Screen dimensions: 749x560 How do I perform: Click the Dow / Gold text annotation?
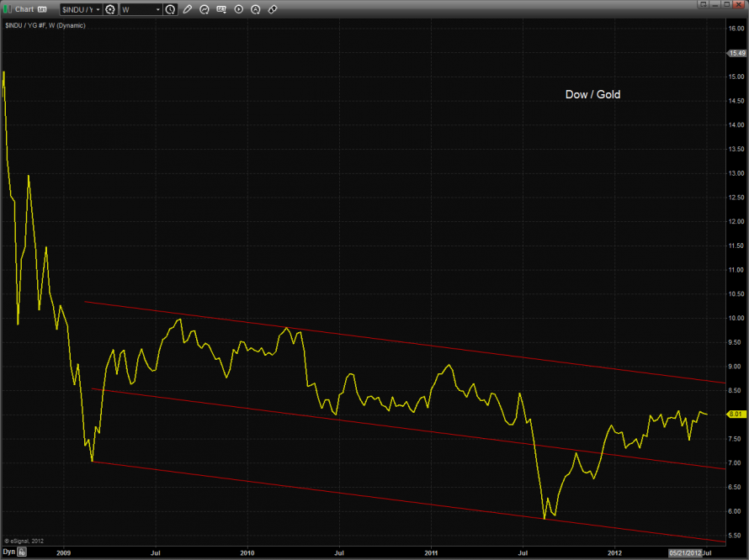click(x=592, y=95)
